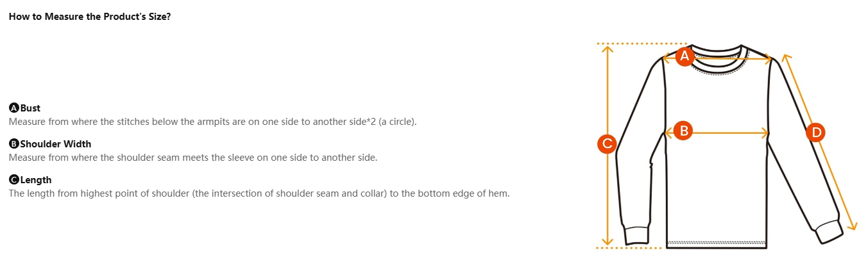Click the Bust description about armpit stitches
This screenshot has height=262, width=868.
[212, 122]
